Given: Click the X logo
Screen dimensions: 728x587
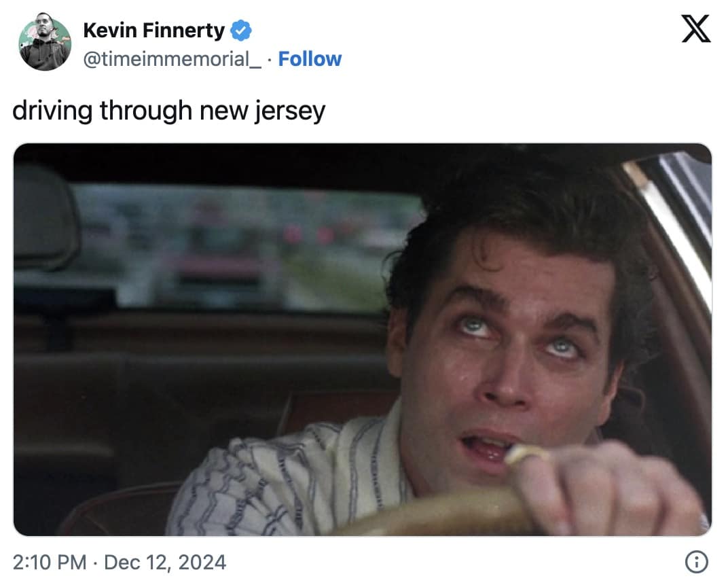Looking at the screenshot, I should click(x=695, y=31).
